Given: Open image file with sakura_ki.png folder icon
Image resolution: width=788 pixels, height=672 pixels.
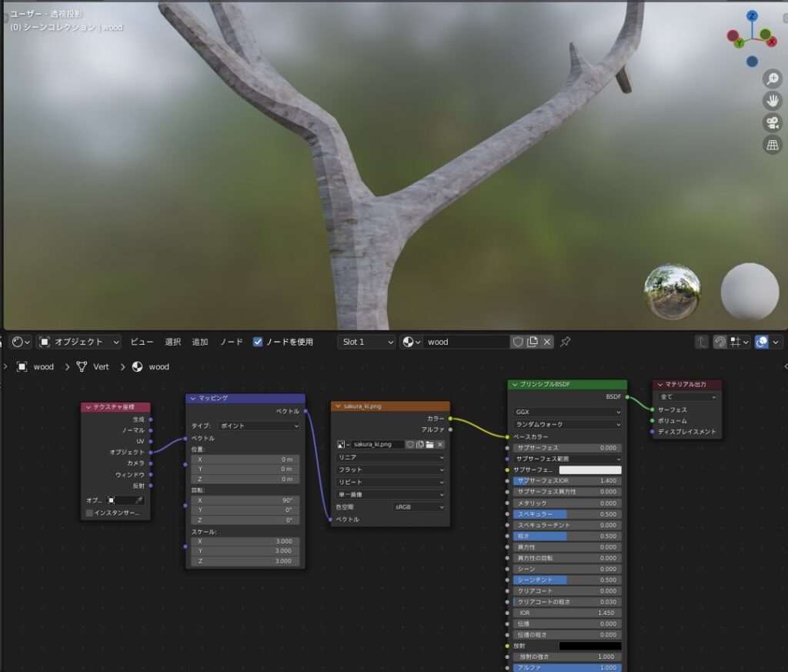Looking at the screenshot, I should (x=430, y=444).
